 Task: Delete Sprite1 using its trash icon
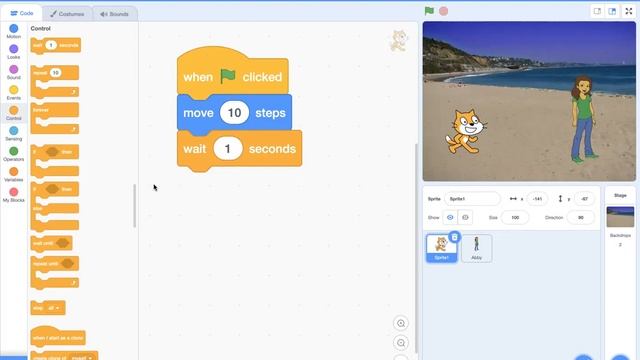point(454,237)
